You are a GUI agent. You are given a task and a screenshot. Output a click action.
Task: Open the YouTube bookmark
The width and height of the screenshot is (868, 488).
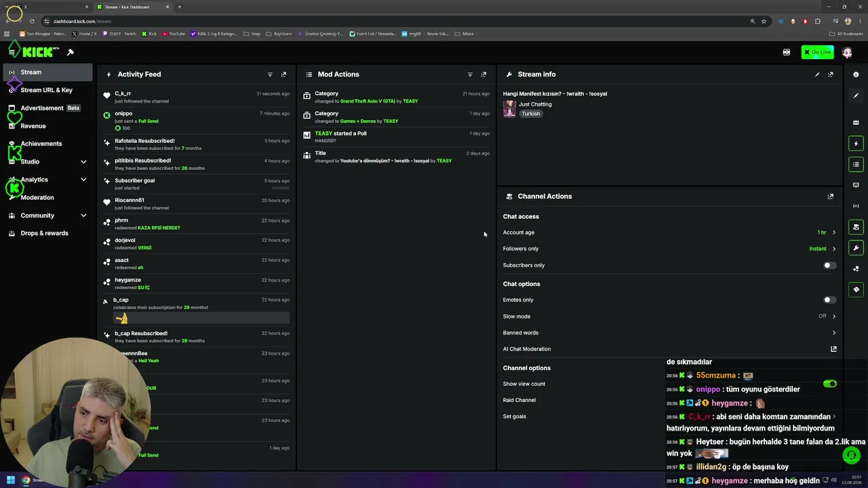click(173, 34)
